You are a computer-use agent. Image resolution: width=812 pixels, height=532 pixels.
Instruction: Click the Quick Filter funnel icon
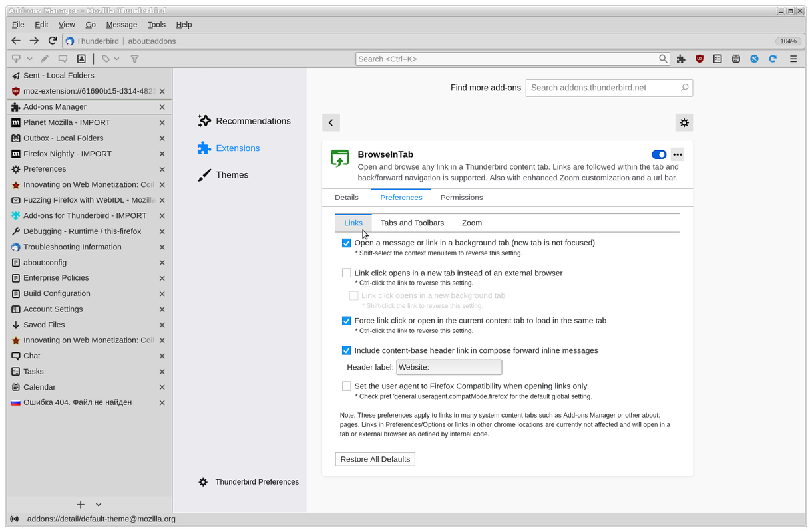pyautogui.click(x=134, y=59)
